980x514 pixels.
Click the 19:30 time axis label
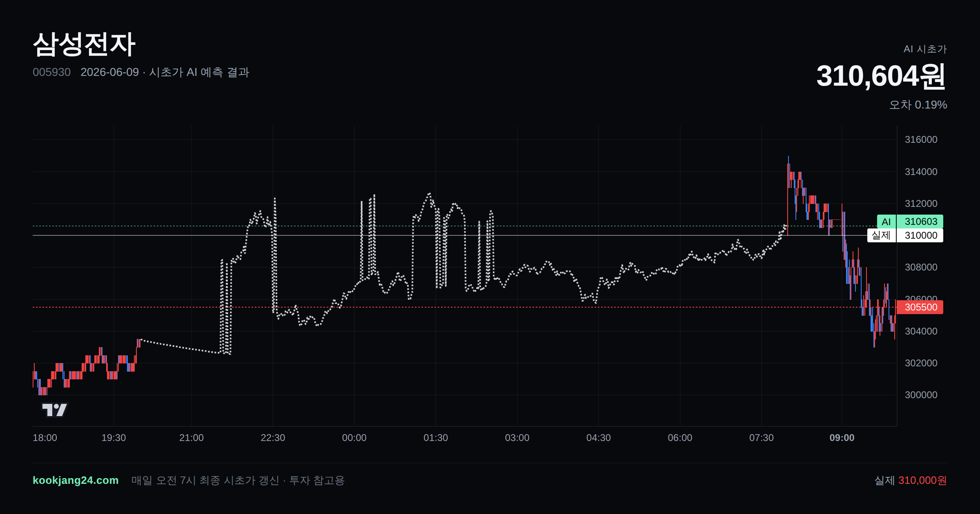tap(114, 438)
